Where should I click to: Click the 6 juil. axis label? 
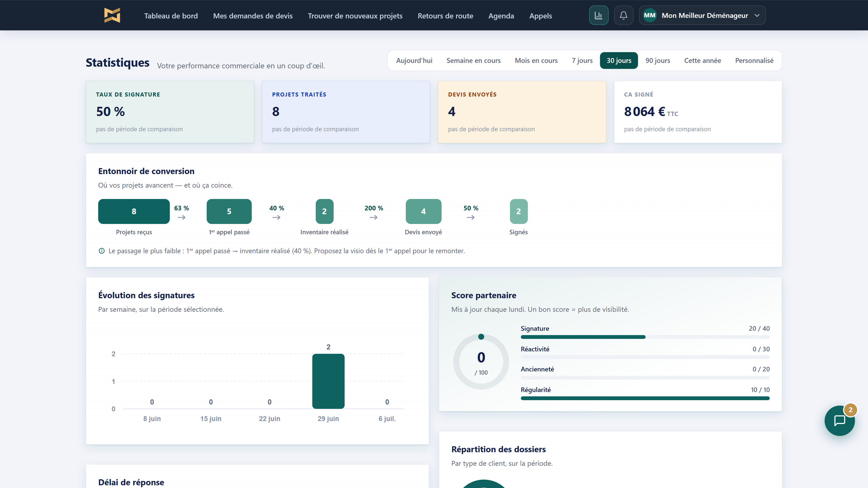[x=387, y=419]
